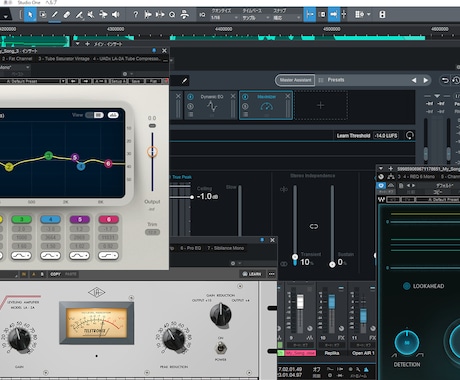
Task: Select EQ band 4 blue button
Action: tap(51, 219)
